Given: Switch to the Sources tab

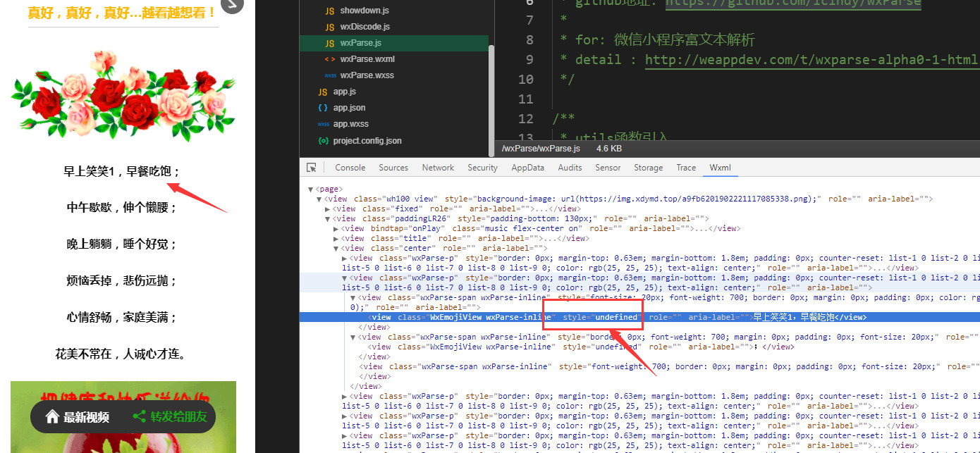Looking at the screenshot, I should coord(393,168).
